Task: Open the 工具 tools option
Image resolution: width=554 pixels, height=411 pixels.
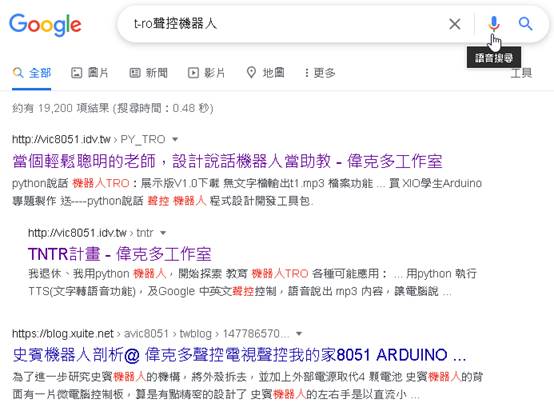Action: pyautogui.click(x=521, y=73)
